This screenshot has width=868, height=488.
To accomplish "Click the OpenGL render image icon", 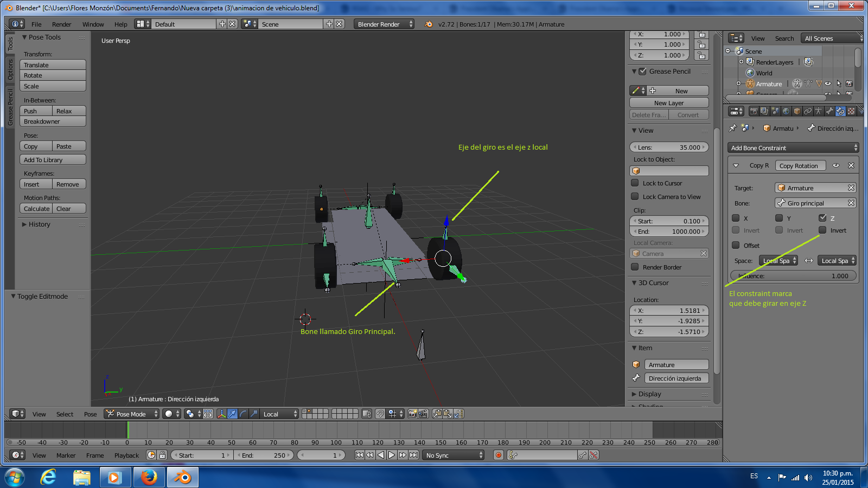I will pyautogui.click(x=412, y=414).
